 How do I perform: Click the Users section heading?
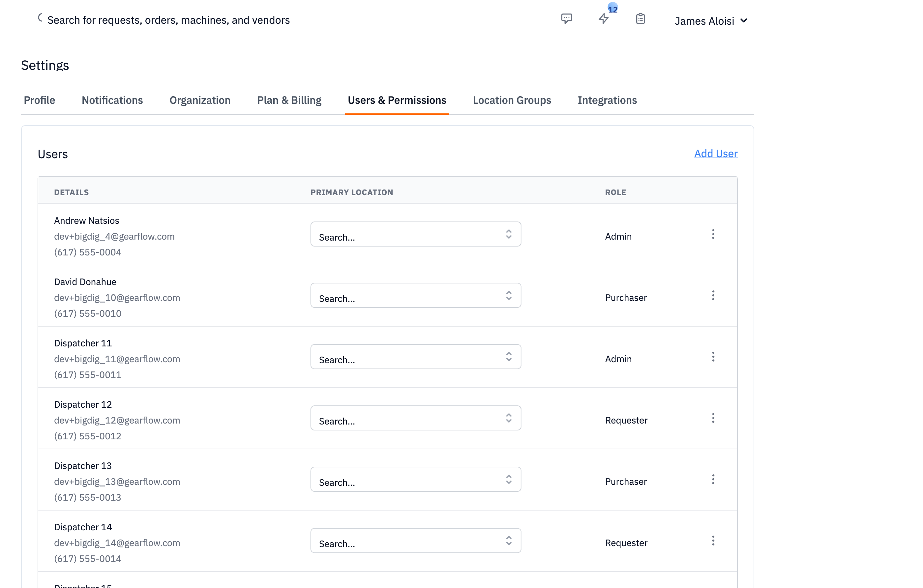(x=53, y=154)
